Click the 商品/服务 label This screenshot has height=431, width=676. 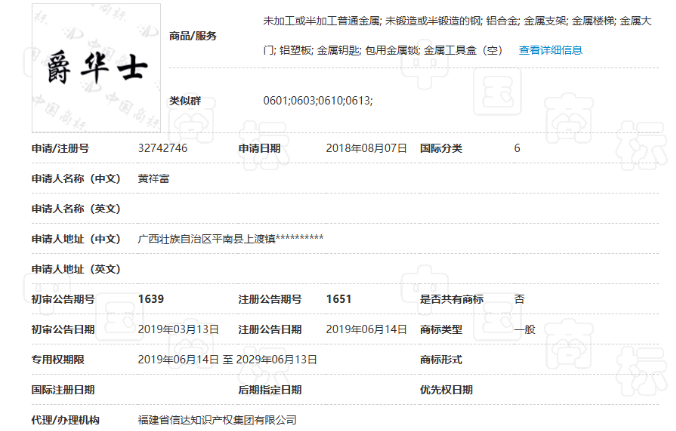(x=193, y=36)
